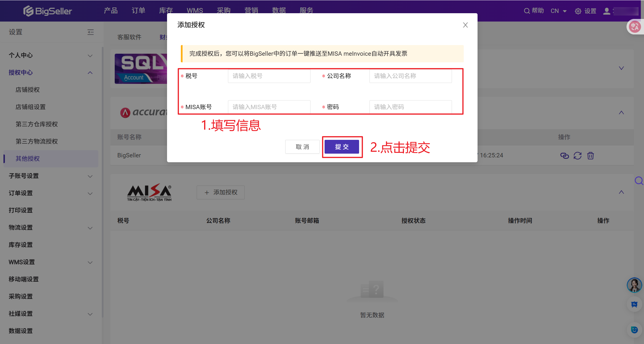Screen dimensions: 644x344
Task: Click the translate floating icon
Action: [x=635, y=27]
